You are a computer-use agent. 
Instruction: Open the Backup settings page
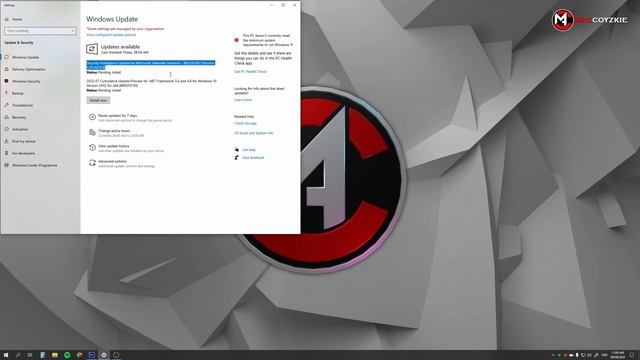[18, 93]
